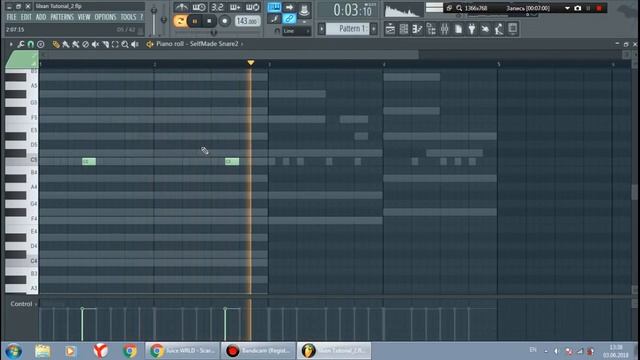The height and width of the screenshot is (360, 640).
Task: Toggle the overdub/blend recording icon
Action: pos(235,7)
